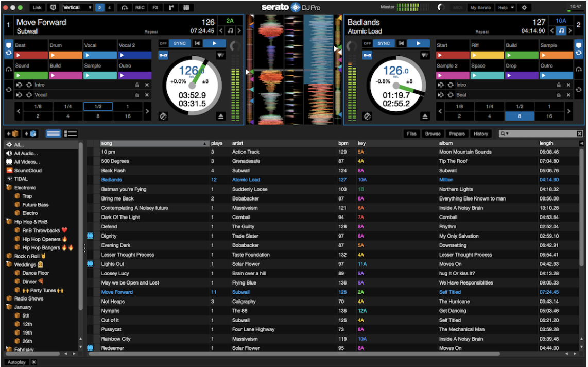Open the settings gear in top bar
Viewport: 588px width, 367px height.
(524, 8)
